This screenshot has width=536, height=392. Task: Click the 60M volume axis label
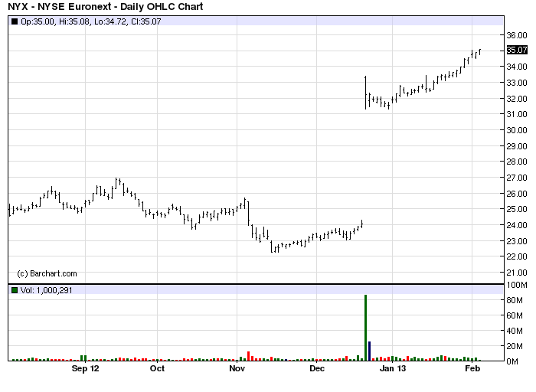coord(515,315)
